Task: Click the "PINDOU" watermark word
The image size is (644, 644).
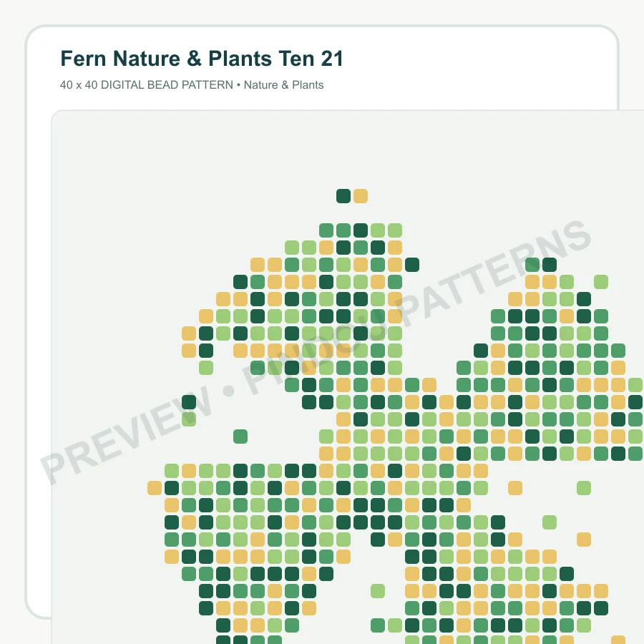Action: pyautogui.click(x=314, y=355)
